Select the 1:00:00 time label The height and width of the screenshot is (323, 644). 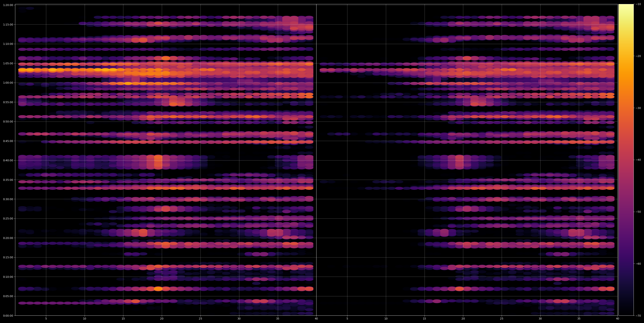8,83
